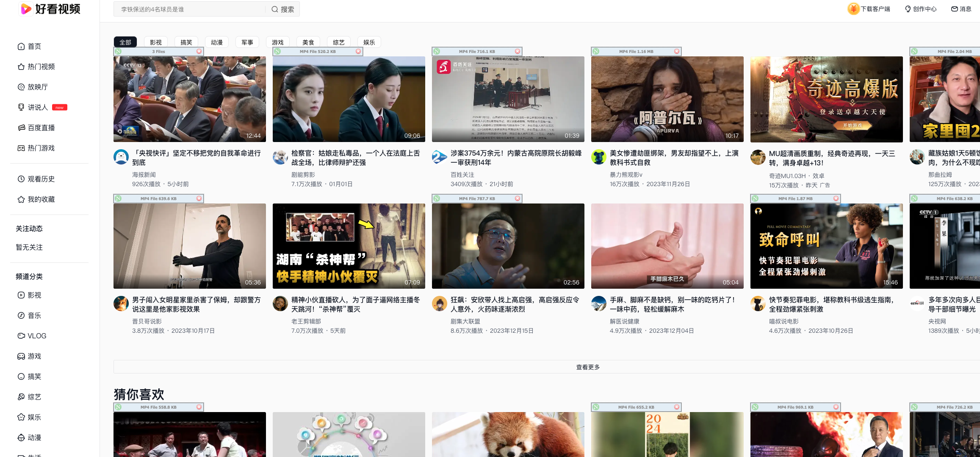This screenshot has height=457, width=980.
Task: Play the 致命呼叫 15:46 thumbnail
Action: click(x=827, y=246)
